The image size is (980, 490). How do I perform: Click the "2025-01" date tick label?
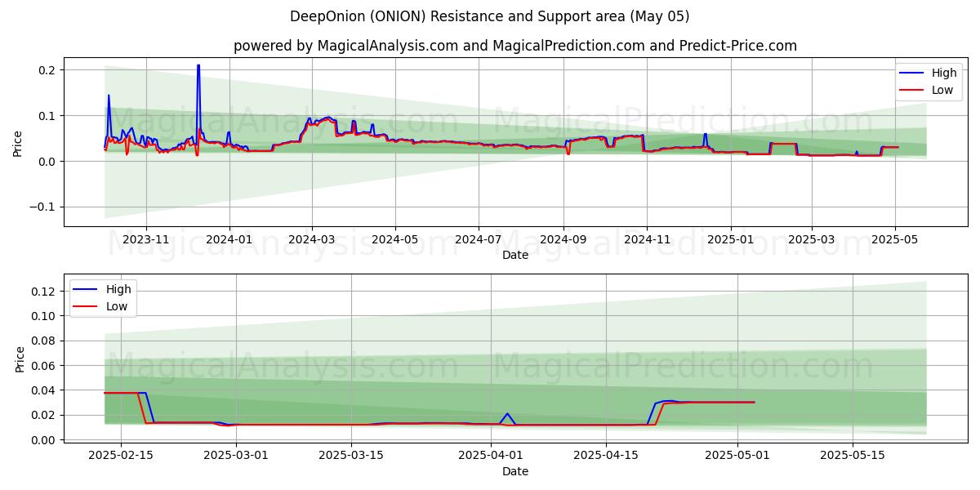(x=729, y=239)
